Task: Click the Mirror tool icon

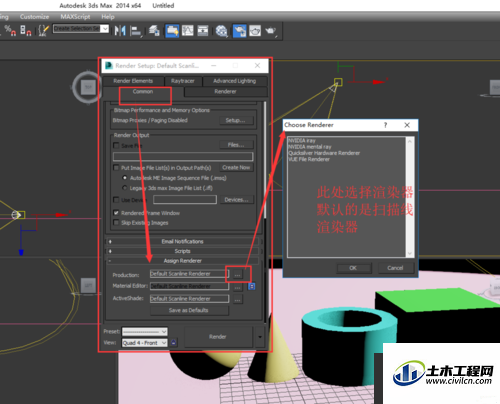Action: [120, 31]
